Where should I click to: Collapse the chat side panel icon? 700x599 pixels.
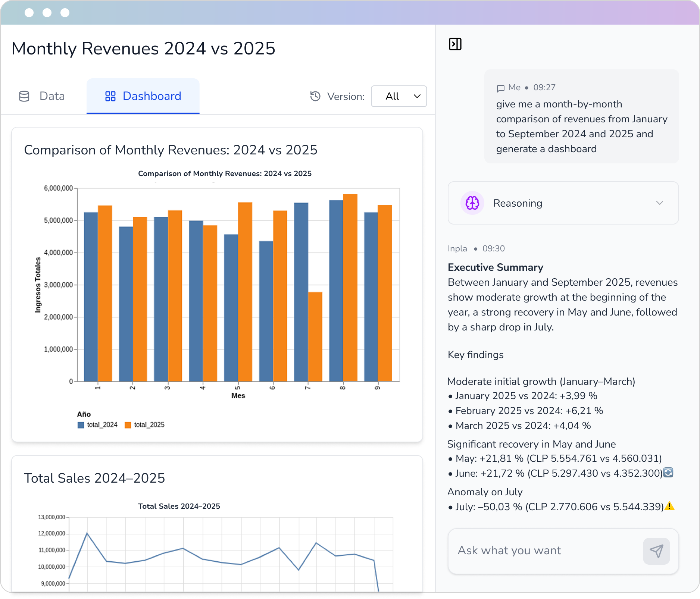click(455, 44)
